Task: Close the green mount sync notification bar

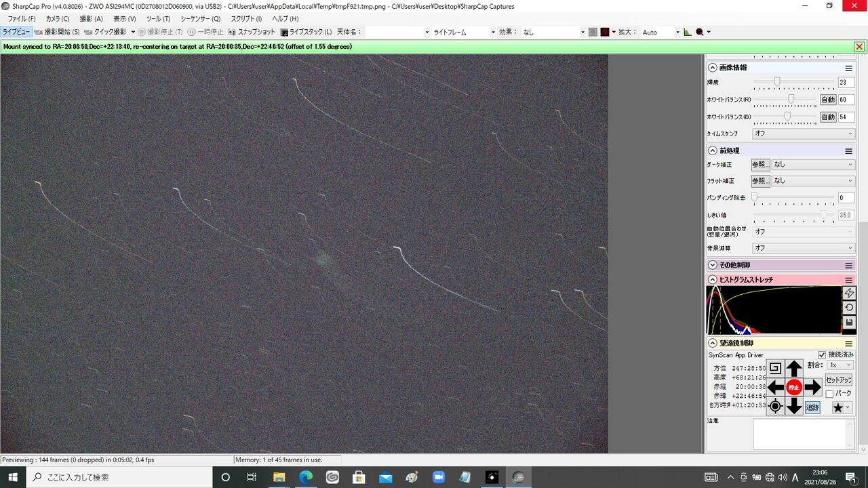Action: click(x=859, y=47)
